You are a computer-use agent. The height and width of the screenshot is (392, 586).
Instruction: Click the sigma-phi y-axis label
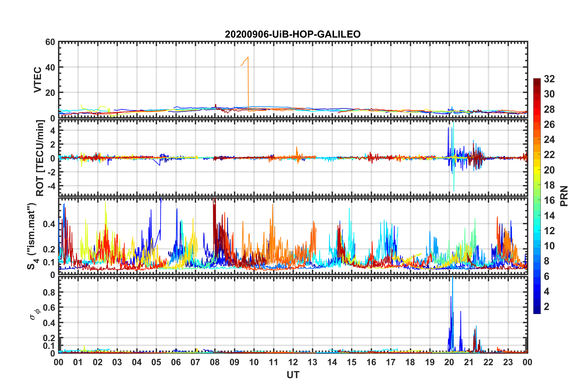click(x=35, y=314)
